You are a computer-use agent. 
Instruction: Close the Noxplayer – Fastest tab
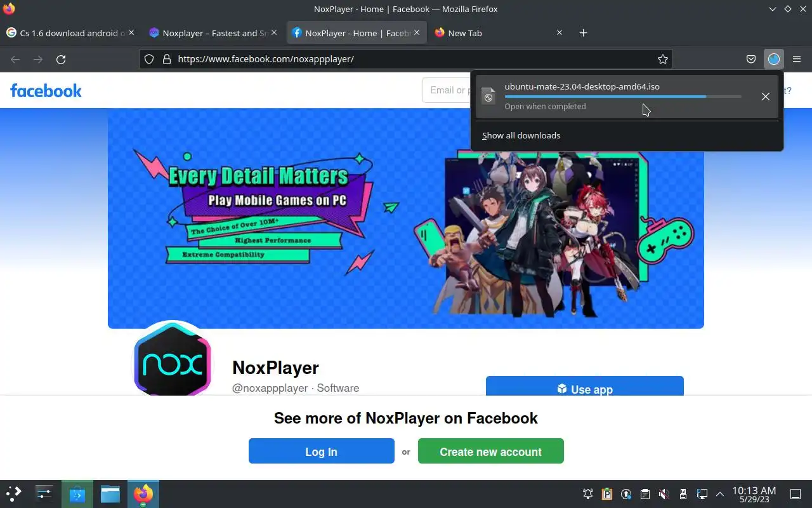(274, 32)
